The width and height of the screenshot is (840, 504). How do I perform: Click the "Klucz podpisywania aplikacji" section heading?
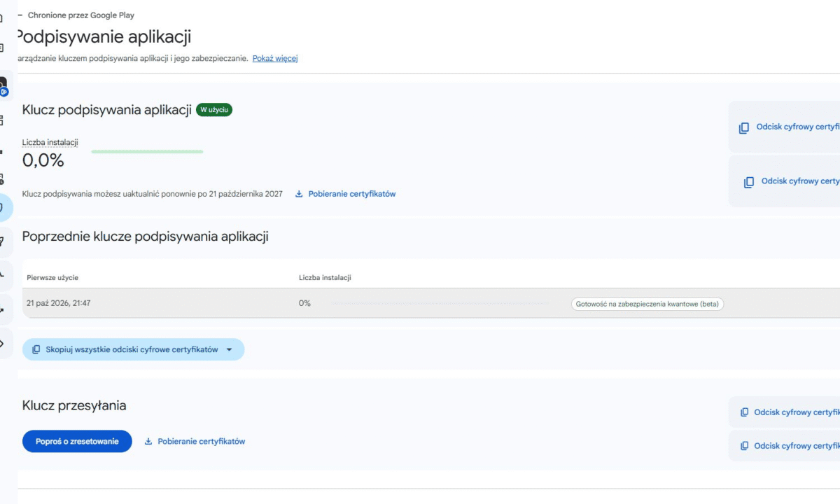tap(107, 110)
